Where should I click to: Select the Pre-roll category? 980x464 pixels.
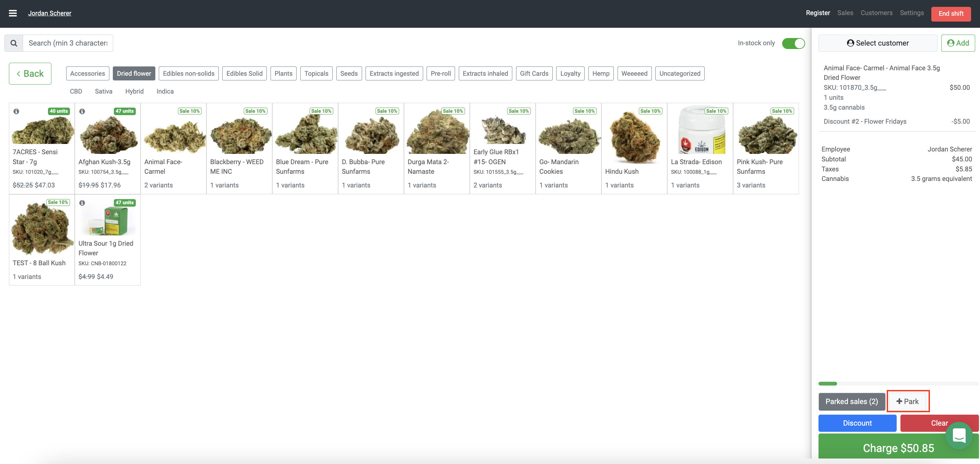click(440, 73)
